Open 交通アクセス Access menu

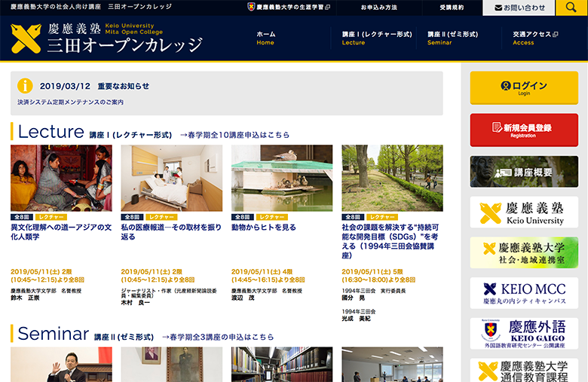tap(535, 38)
